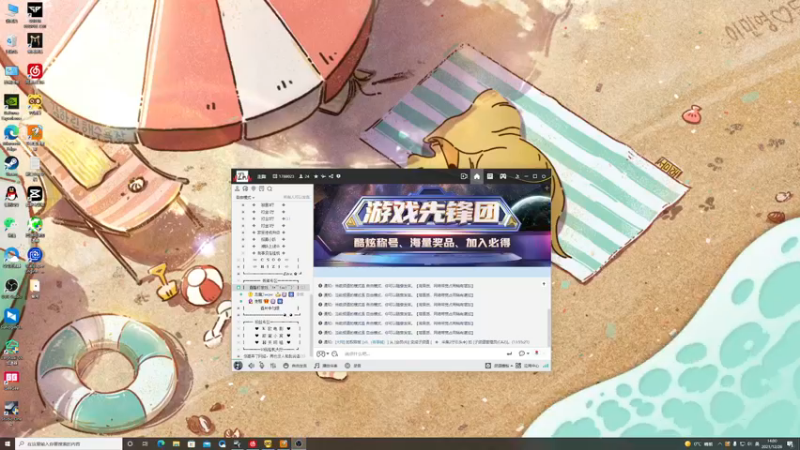The width and height of the screenshot is (800, 450).
Task: Collapse the banner with the small arrow
Action: (543, 284)
